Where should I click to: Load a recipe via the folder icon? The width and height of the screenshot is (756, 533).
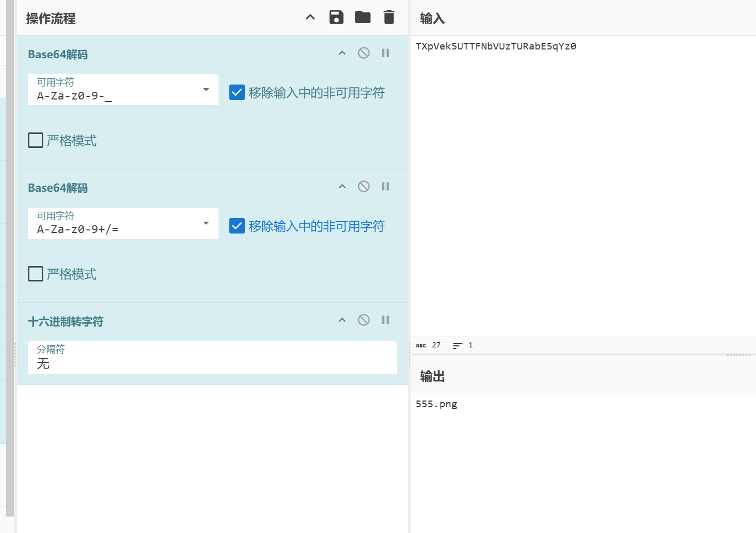point(363,17)
